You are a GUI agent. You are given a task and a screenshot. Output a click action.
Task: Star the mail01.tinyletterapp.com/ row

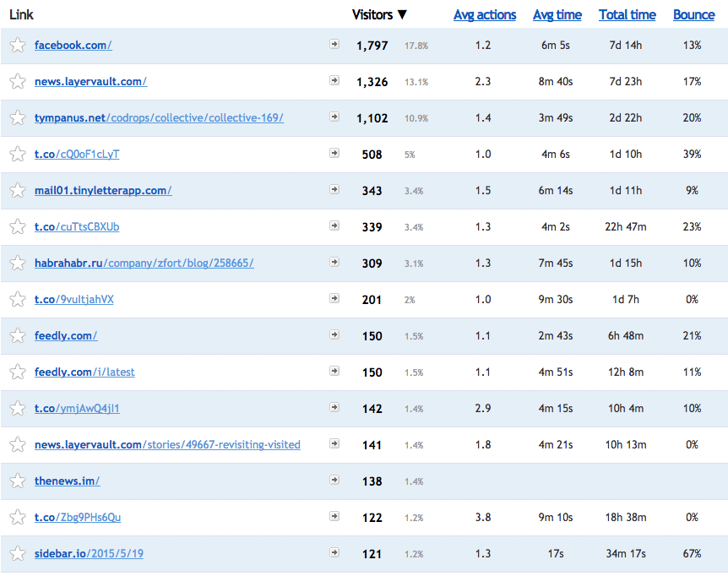18,190
